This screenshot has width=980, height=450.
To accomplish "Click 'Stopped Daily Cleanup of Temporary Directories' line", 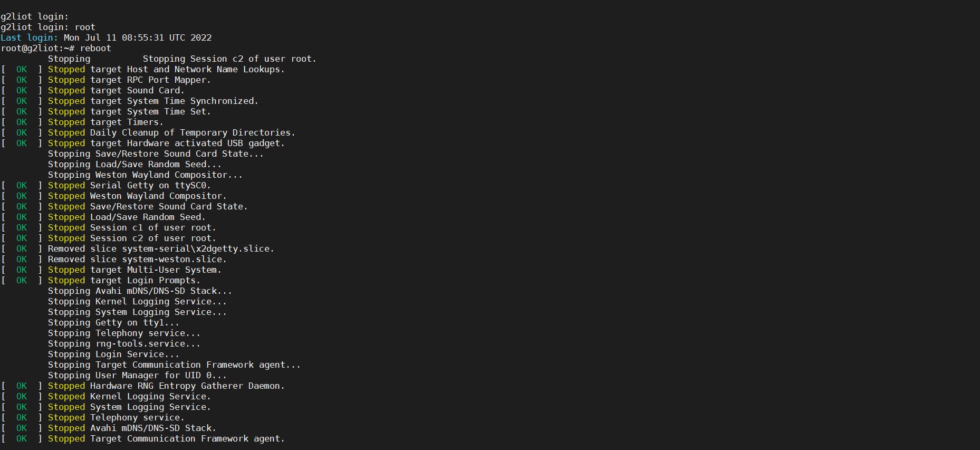I will [x=171, y=132].
